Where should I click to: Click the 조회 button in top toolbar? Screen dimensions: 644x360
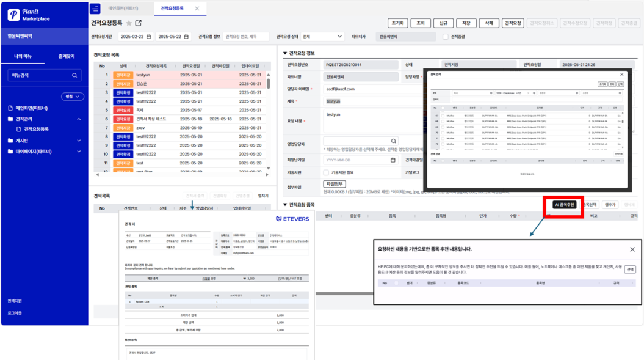pos(421,23)
